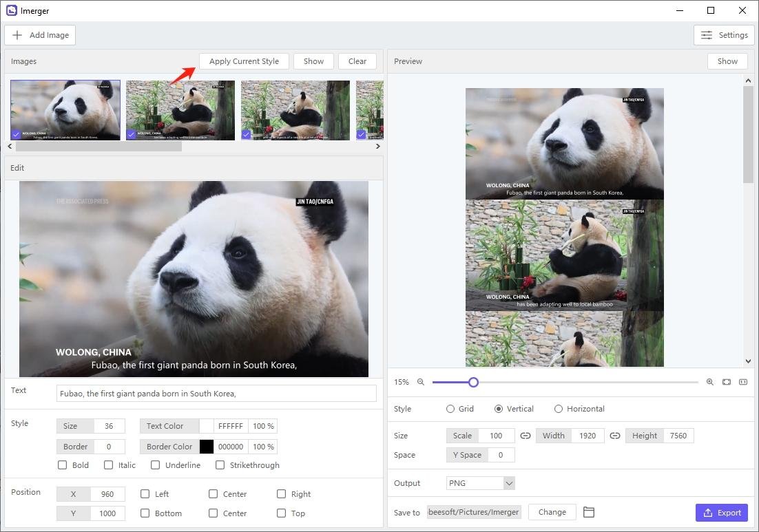Click the font Size value field
Image resolution: width=759 pixels, height=532 pixels.
point(109,426)
